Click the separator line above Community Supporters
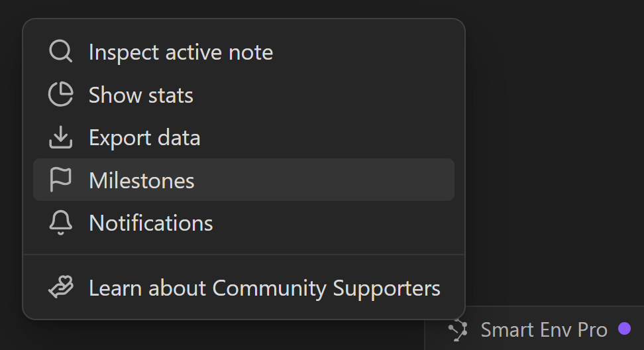The image size is (644, 350). [x=243, y=255]
